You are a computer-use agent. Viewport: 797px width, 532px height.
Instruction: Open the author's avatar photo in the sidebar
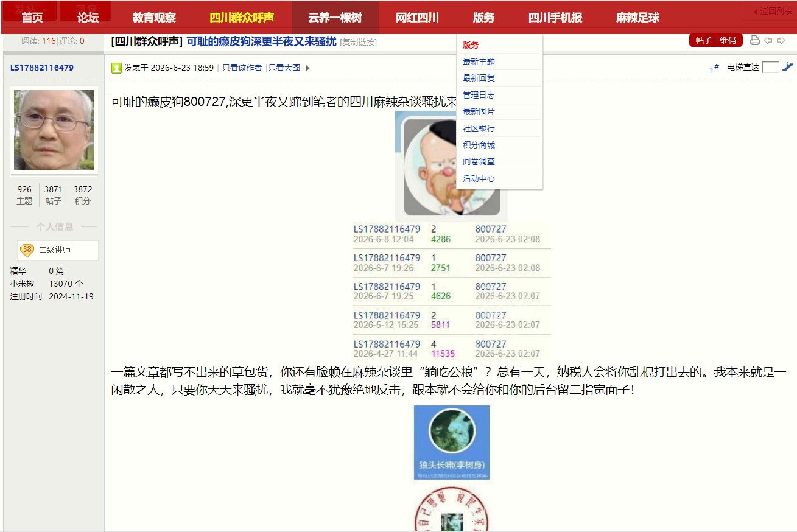point(54,130)
